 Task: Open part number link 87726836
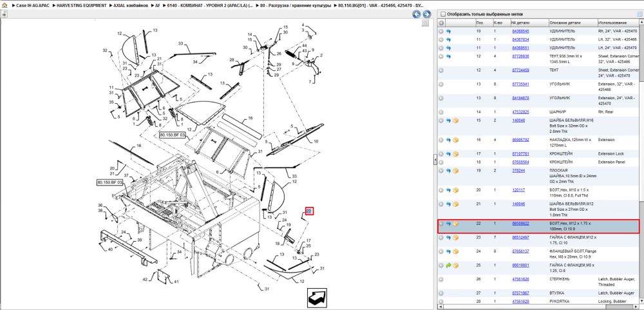[520, 56]
